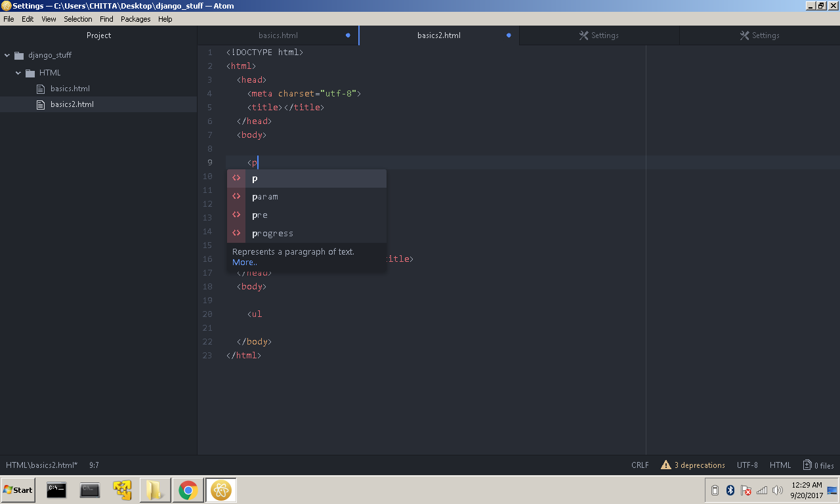Open the Windows Start button
The width and height of the screenshot is (840, 504).
click(18, 490)
